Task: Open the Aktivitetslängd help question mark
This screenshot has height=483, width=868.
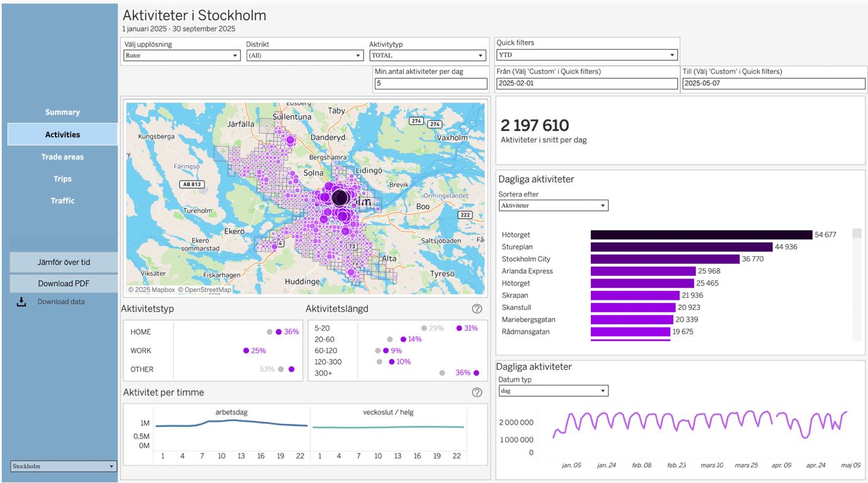Action: (477, 309)
